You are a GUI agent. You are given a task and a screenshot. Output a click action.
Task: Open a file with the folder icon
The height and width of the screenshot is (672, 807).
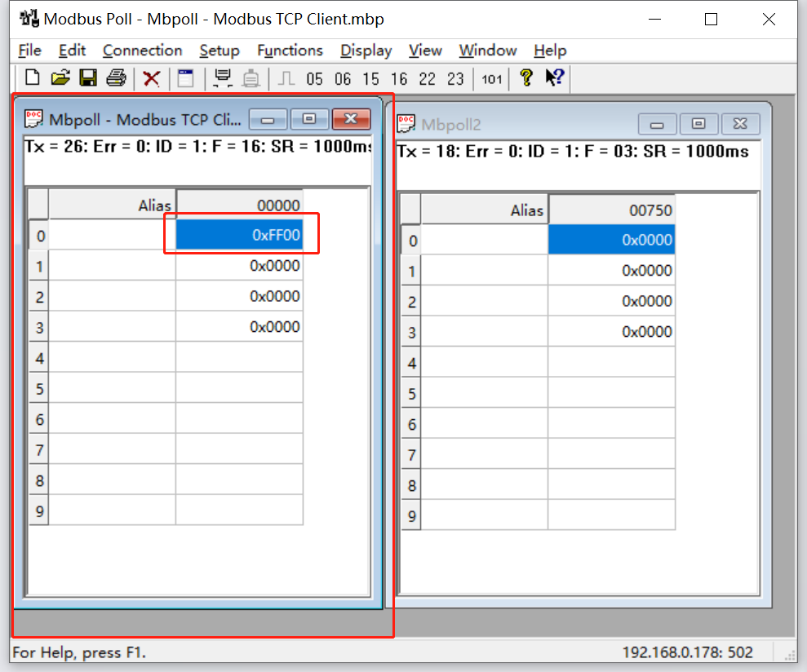coord(60,78)
